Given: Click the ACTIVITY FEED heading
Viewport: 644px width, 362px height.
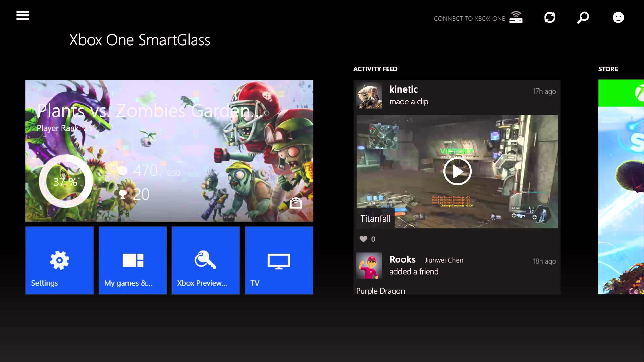Looking at the screenshot, I should [375, 69].
